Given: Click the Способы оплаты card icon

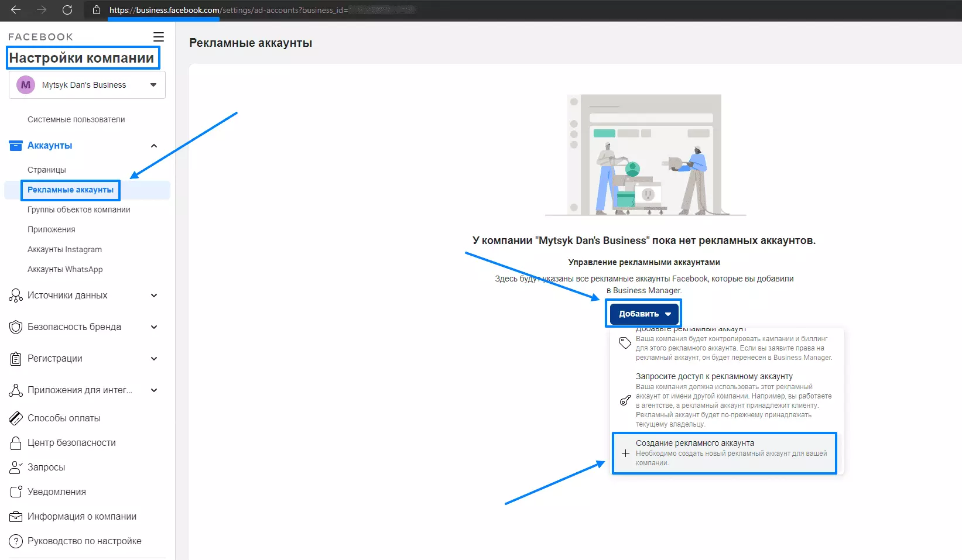Looking at the screenshot, I should coord(16,418).
